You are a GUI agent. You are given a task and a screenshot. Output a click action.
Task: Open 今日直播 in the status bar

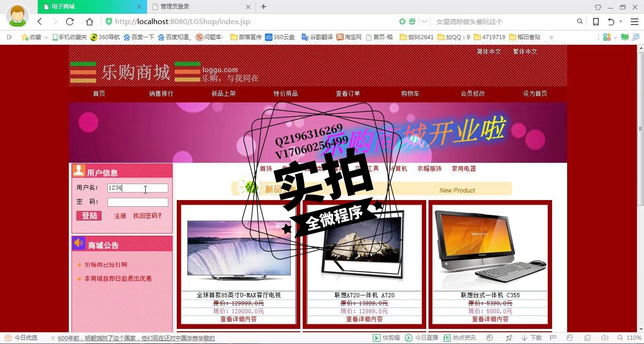click(421, 338)
